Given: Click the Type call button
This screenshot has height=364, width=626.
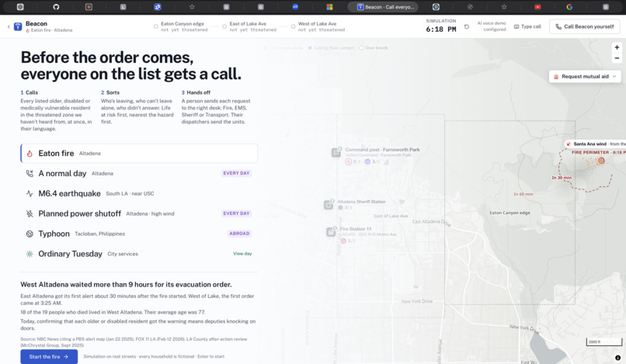Looking at the screenshot, I should (x=527, y=26).
